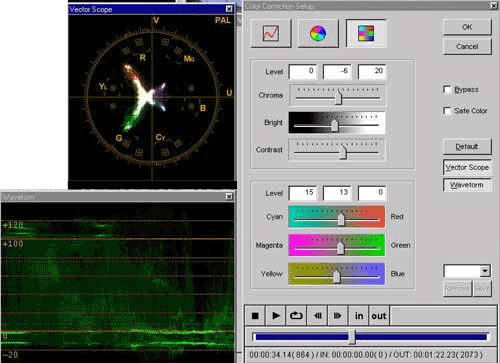Click the timecode status text
Screen dimensions: 500x363
(366, 355)
